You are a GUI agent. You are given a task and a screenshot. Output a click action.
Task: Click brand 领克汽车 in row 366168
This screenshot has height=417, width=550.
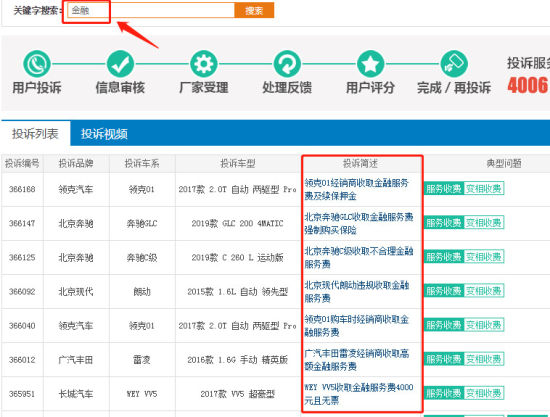coord(76,189)
